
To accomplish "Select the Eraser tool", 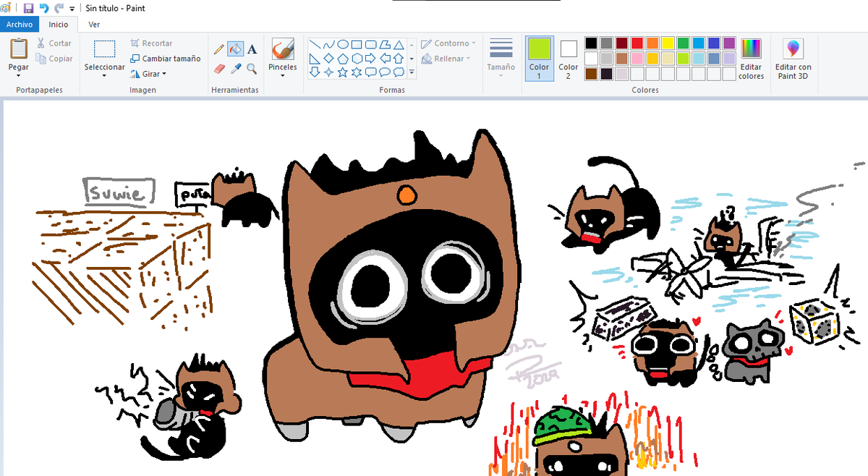I will [x=220, y=69].
